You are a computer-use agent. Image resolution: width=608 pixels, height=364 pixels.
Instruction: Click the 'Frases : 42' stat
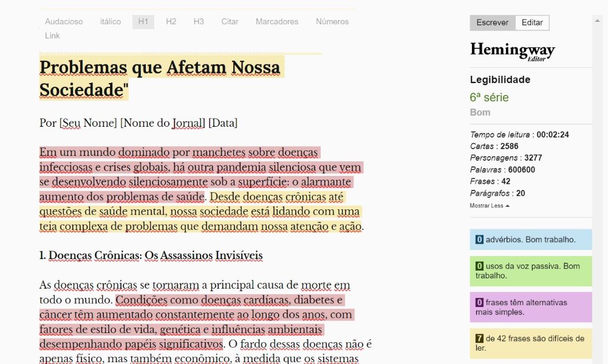[x=490, y=181]
